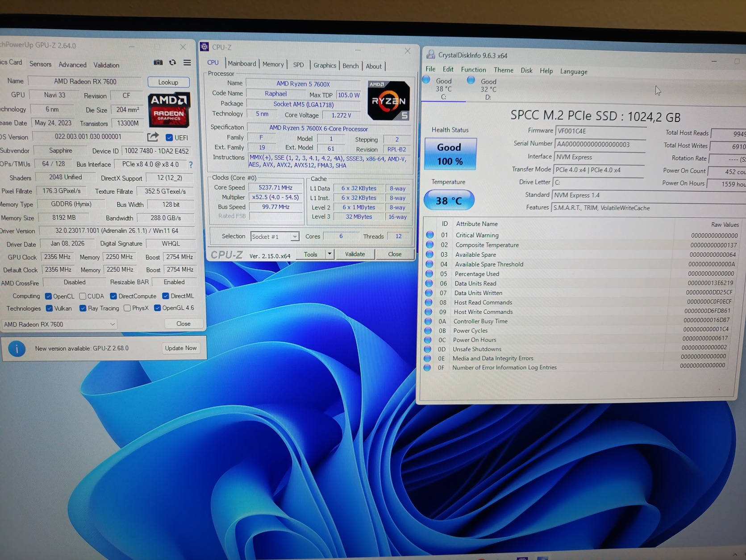
Task: Click the GPU Name field in GPU-Z
Action: click(x=85, y=82)
